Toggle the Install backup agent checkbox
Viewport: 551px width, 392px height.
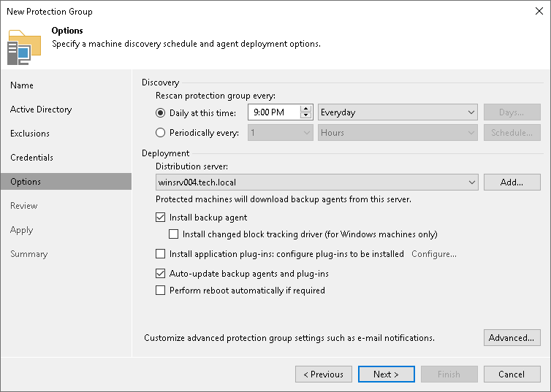point(160,218)
